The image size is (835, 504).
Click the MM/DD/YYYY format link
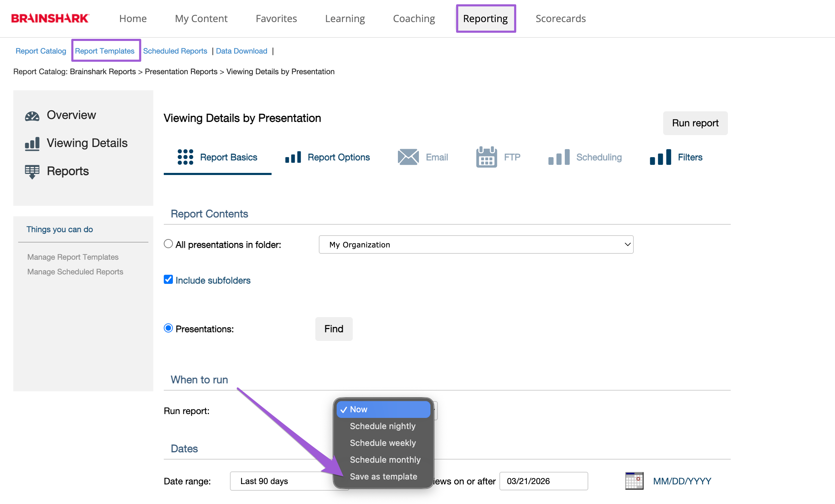(x=682, y=481)
